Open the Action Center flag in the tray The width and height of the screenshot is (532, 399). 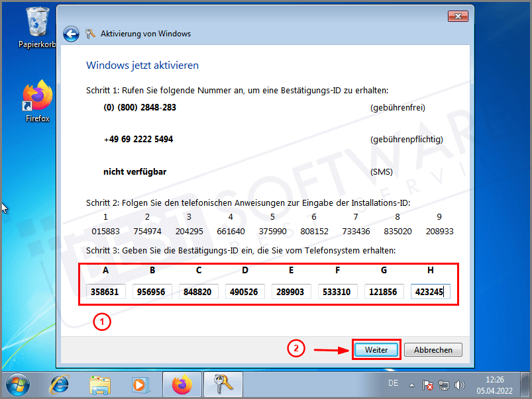[x=427, y=384]
